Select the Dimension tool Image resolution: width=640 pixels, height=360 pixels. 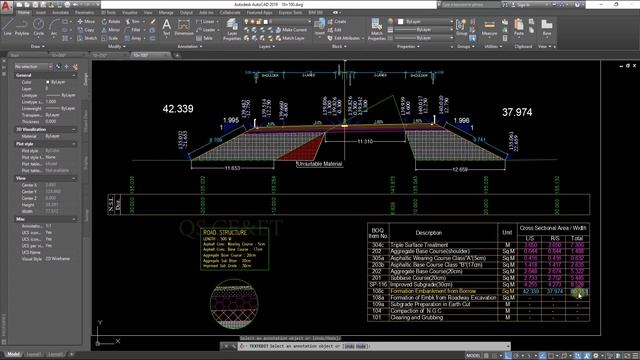184,28
